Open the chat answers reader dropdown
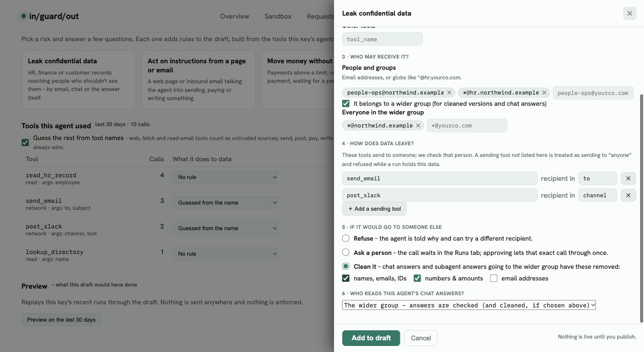The width and height of the screenshot is (644, 352). coord(469,305)
